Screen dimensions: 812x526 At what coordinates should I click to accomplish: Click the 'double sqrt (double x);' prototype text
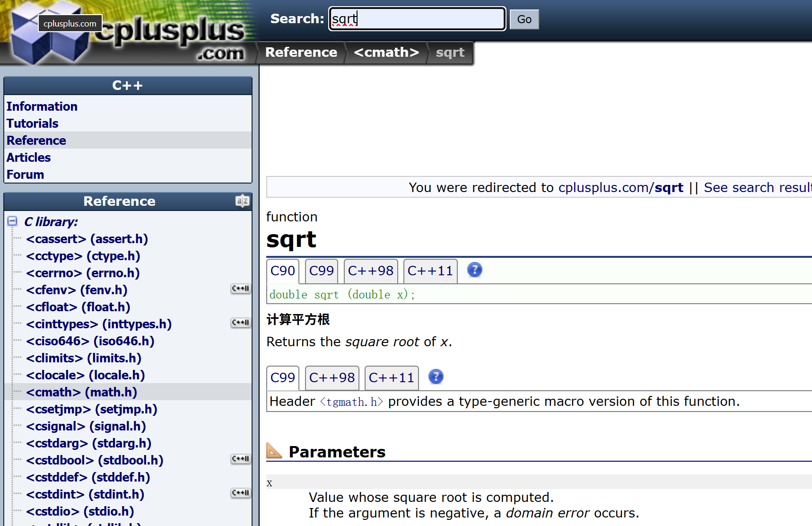(x=342, y=295)
